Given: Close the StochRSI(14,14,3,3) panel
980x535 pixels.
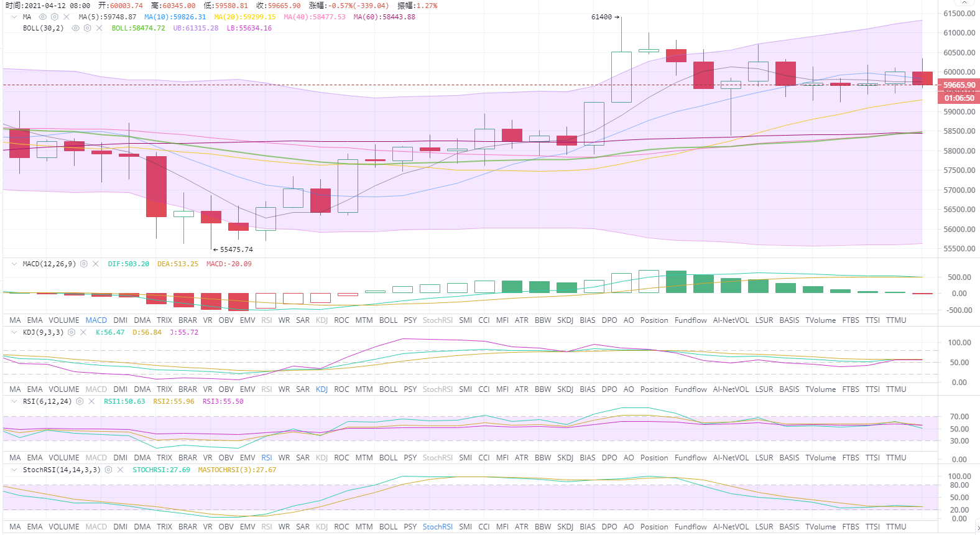Looking at the screenshot, I should pyautogui.click(x=120, y=470).
